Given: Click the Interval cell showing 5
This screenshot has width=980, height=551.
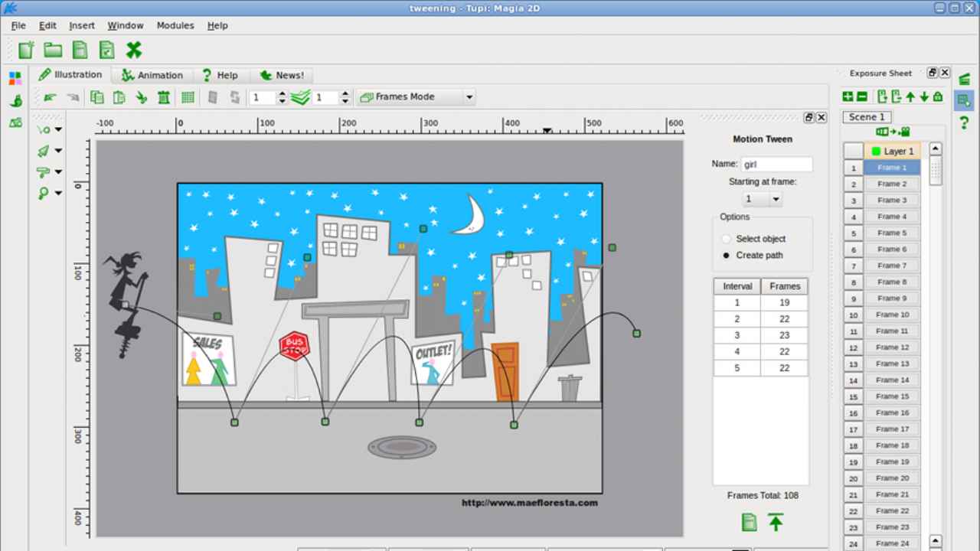Looking at the screenshot, I should [737, 368].
